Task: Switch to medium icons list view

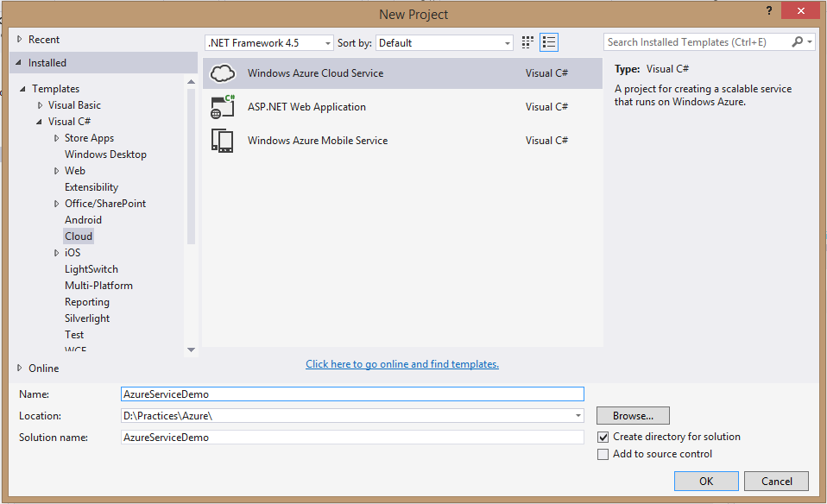Action: pyautogui.click(x=549, y=42)
